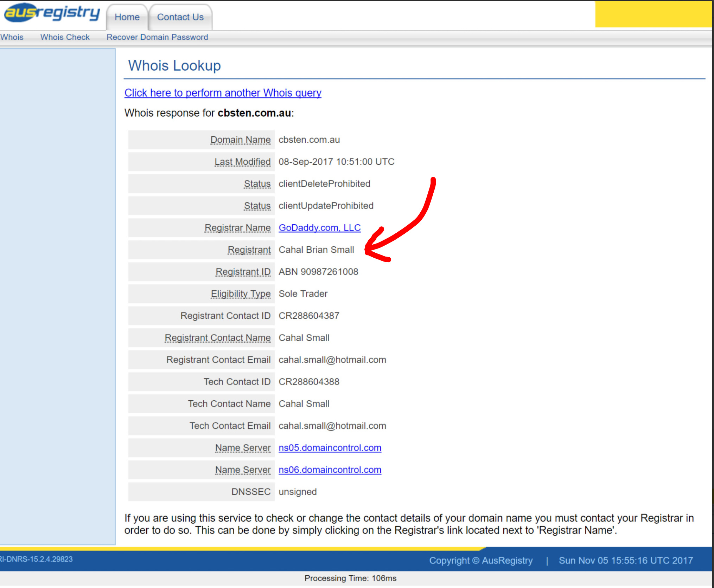Click the AusRegistry logo

52,13
